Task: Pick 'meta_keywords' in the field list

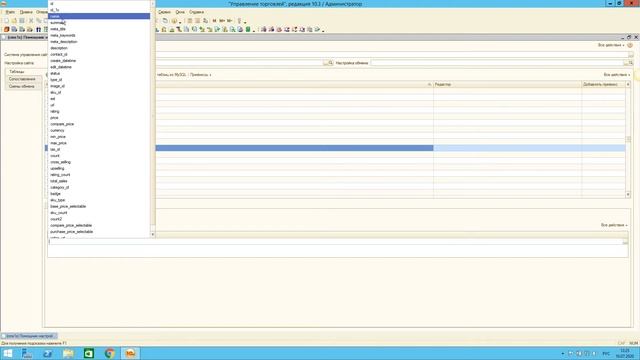Action: 62,36
